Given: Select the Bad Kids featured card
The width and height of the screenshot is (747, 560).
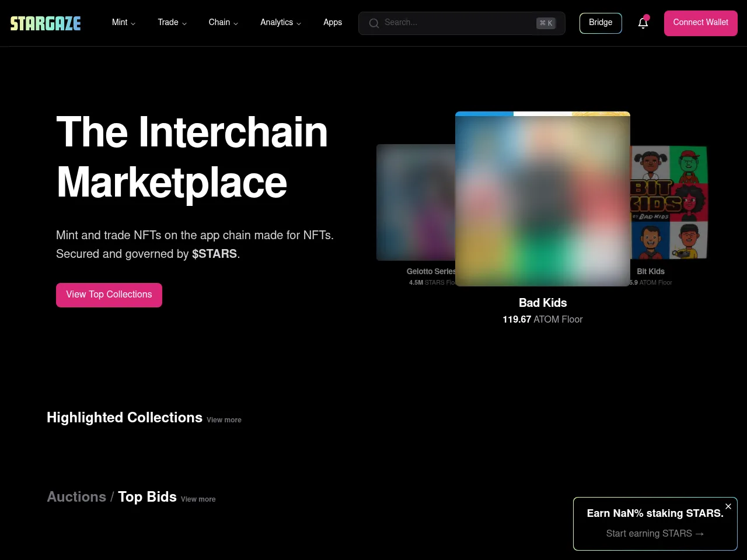Looking at the screenshot, I should (542, 199).
